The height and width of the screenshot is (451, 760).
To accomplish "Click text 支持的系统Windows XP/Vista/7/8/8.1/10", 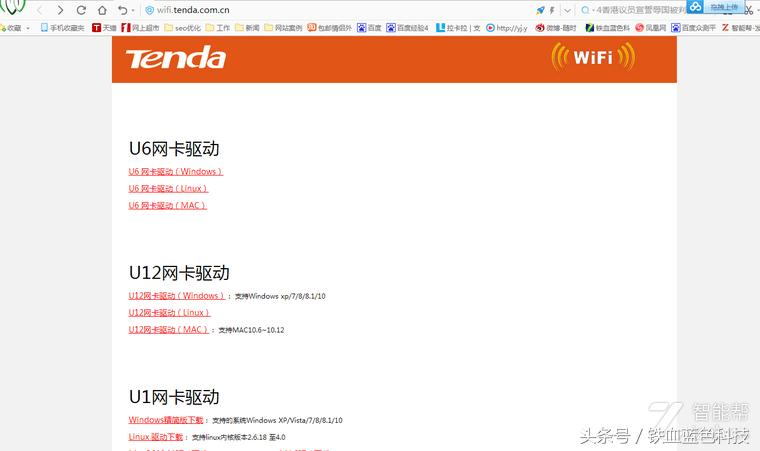I will click(277, 420).
